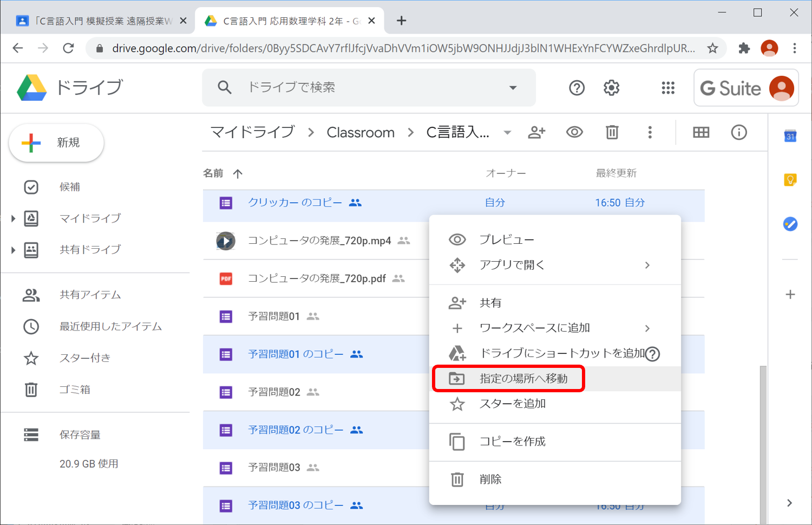Preview folder using eye icon in toolbar
The width and height of the screenshot is (812, 525).
coord(574,132)
